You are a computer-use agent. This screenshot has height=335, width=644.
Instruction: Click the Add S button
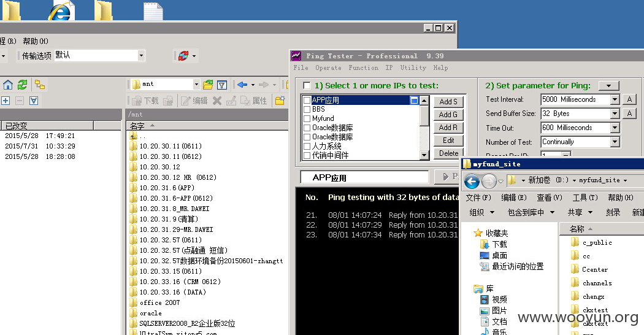pos(448,101)
